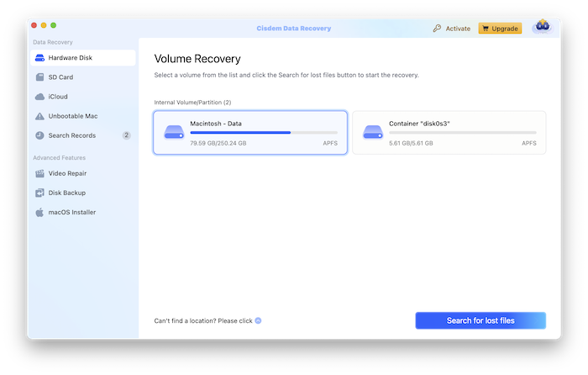Click the Unbootable Mac warning icon
Screen dimensions: 588x375
pos(39,116)
